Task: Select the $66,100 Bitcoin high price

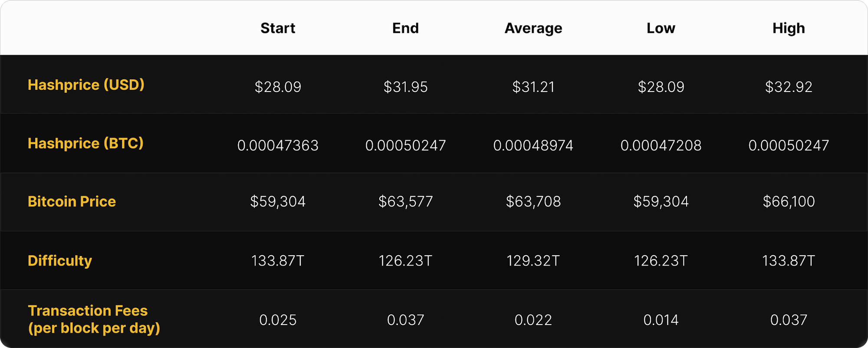Action: [x=789, y=201]
